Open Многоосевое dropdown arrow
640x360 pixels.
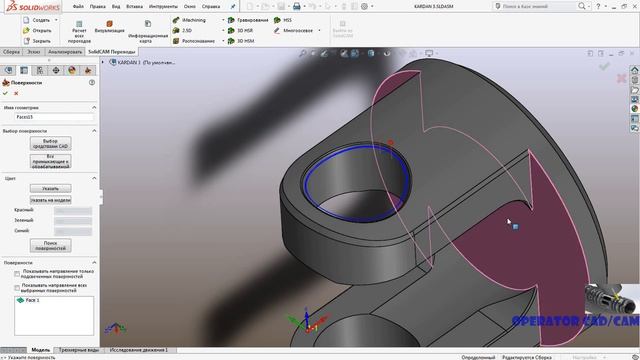pos(319,31)
